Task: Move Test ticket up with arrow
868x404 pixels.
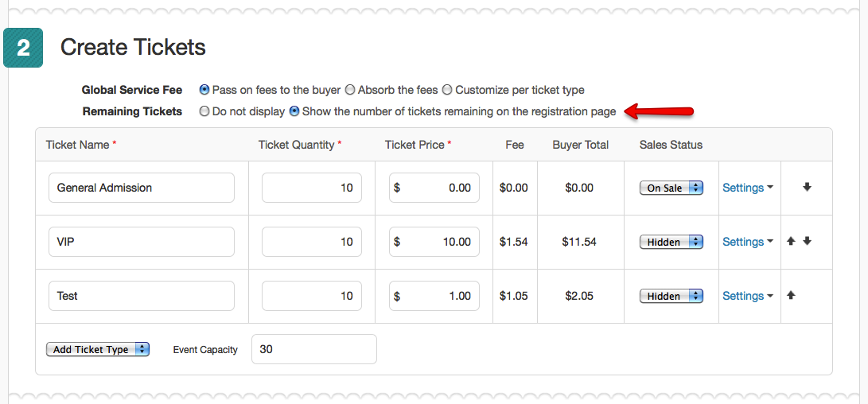Action: [x=791, y=296]
